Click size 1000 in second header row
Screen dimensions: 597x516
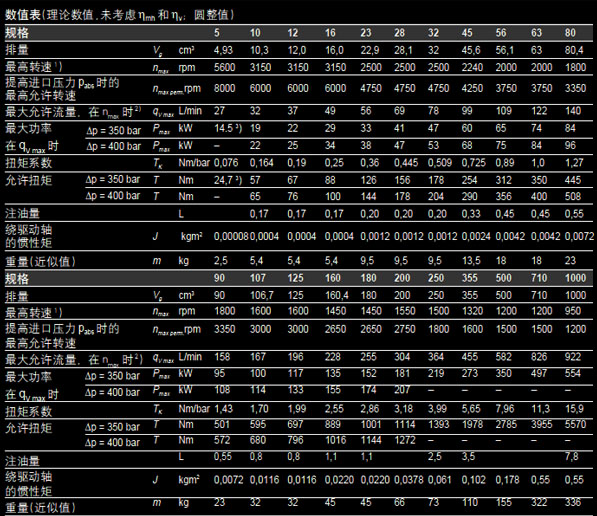click(x=575, y=278)
